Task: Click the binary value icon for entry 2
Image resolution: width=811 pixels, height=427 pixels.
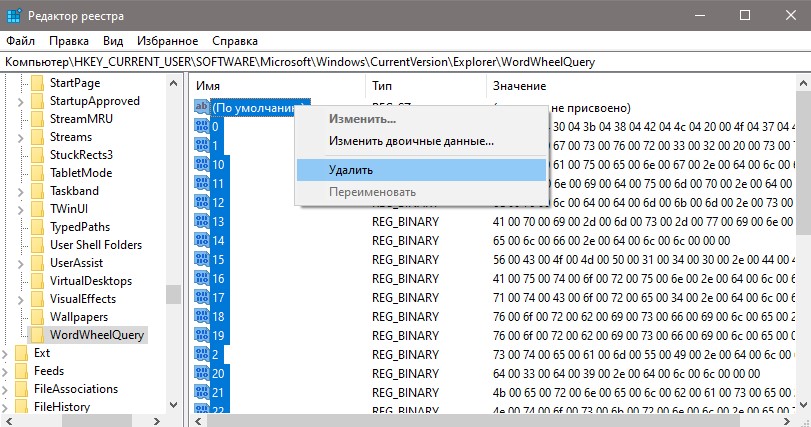Action: [x=201, y=354]
